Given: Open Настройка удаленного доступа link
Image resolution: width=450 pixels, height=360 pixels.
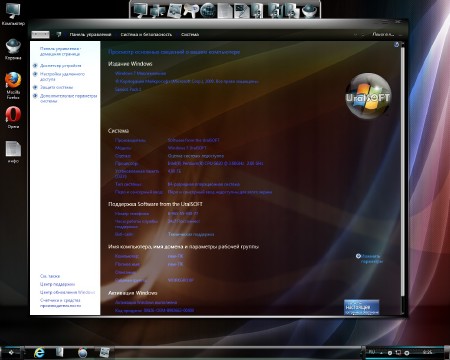Looking at the screenshot, I should (62, 76).
